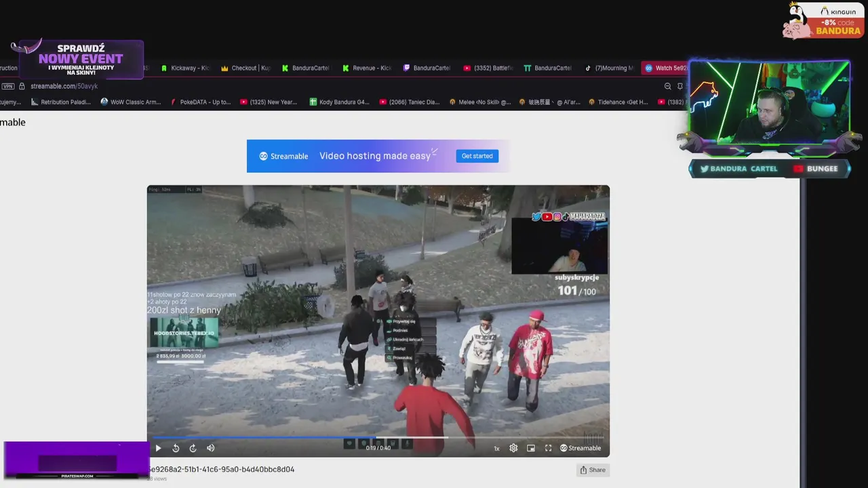Select the Watch 5e92 Streamable tab

(665, 68)
